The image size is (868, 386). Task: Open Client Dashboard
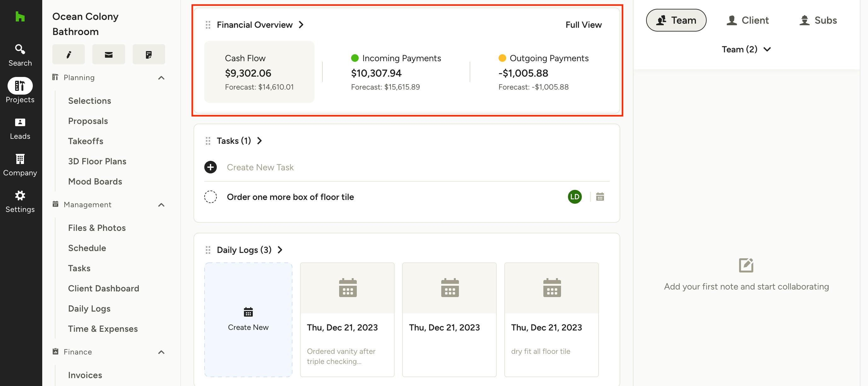click(103, 289)
